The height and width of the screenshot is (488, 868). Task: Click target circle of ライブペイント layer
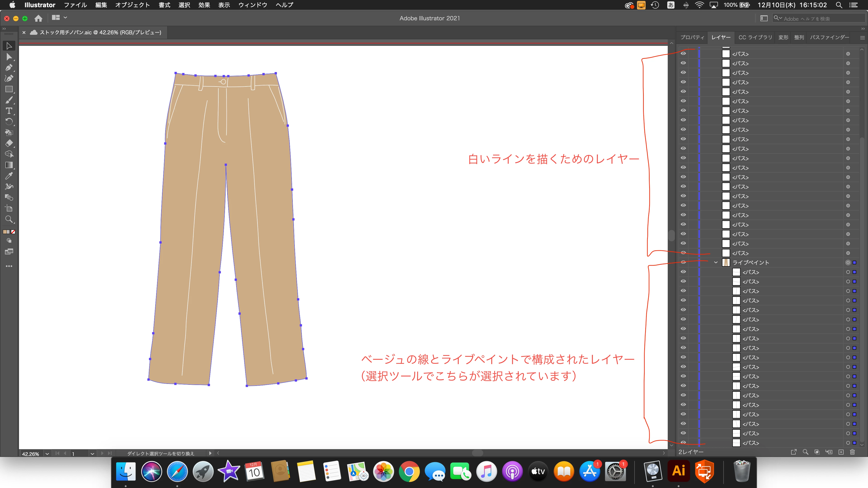848,262
